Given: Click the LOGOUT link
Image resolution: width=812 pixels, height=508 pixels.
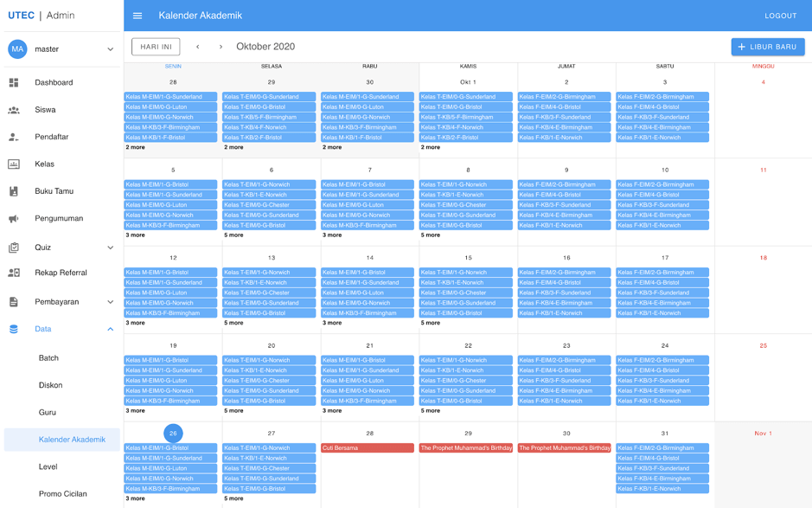Looking at the screenshot, I should (780, 16).
